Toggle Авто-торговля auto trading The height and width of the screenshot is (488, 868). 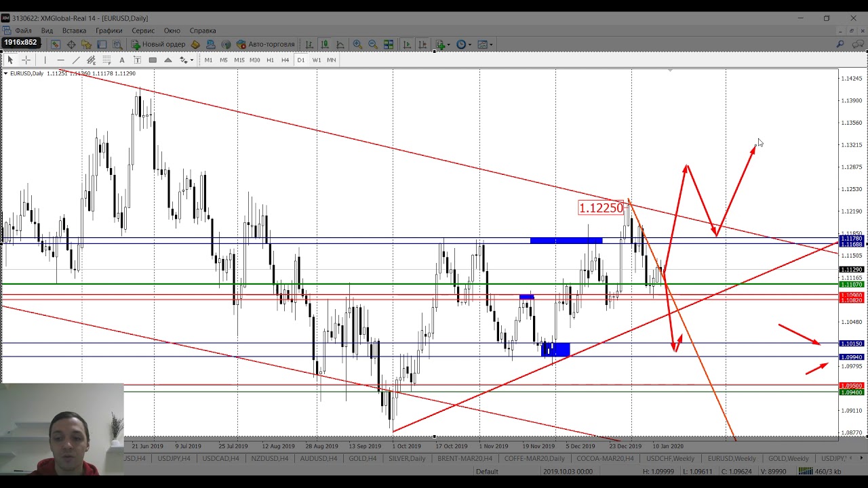pyautogui.click(x=265, y=44)
